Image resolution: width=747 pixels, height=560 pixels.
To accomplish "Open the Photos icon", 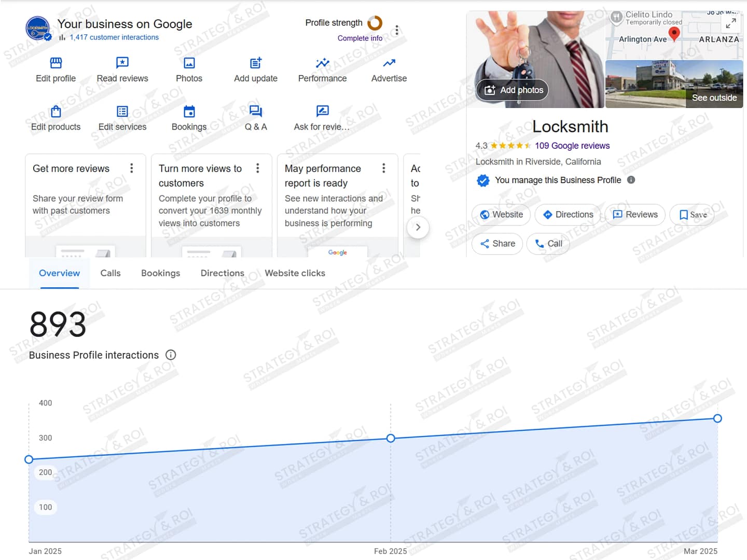I will pos(189,63).
